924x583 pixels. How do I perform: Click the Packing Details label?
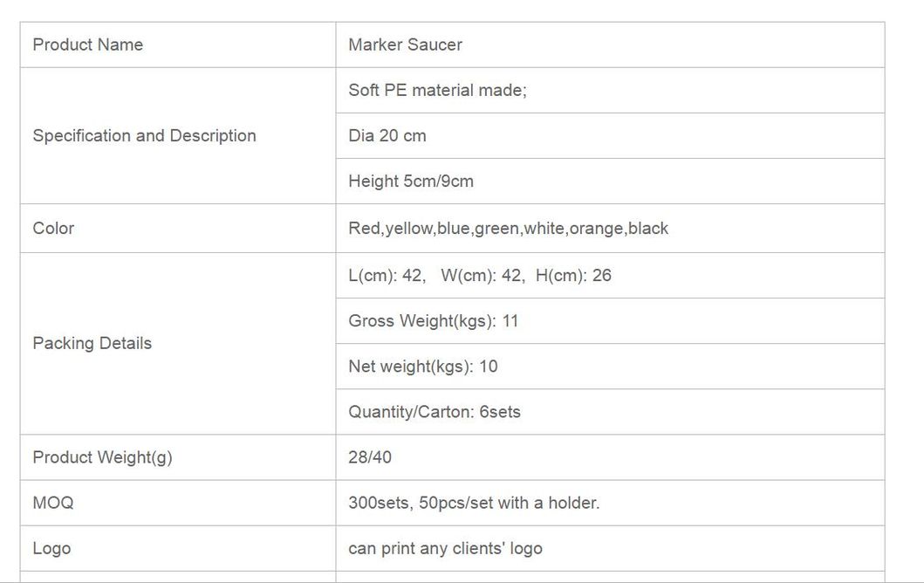[x=92, y=343]
